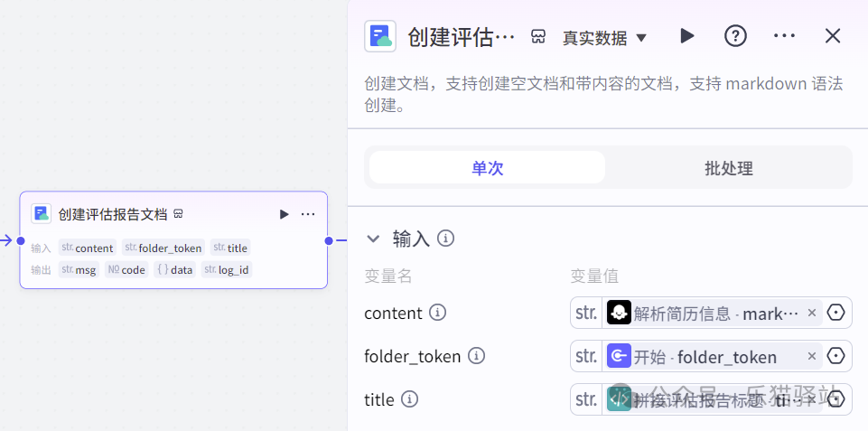Open the three-dot menu on the canvas node
Screen dimensions: 868x431
308,214
